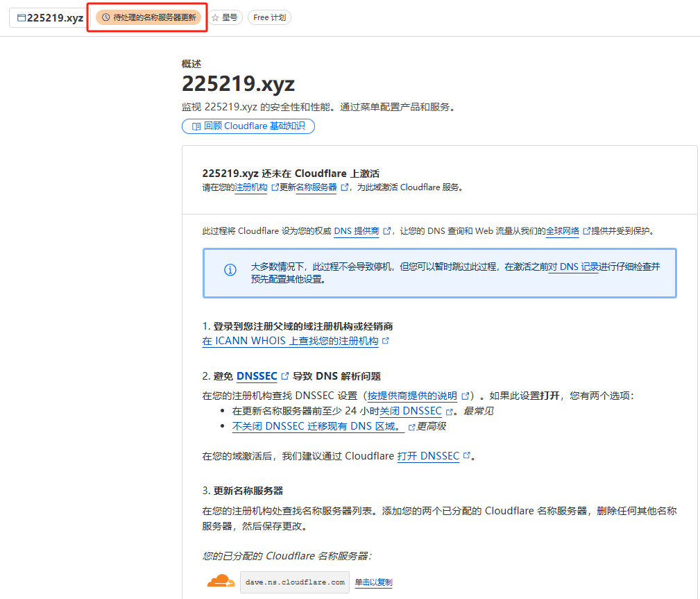This screenshot has width=700, height=599.
Task: Star this domain with the 星号 button
Action: click(225, 17)
